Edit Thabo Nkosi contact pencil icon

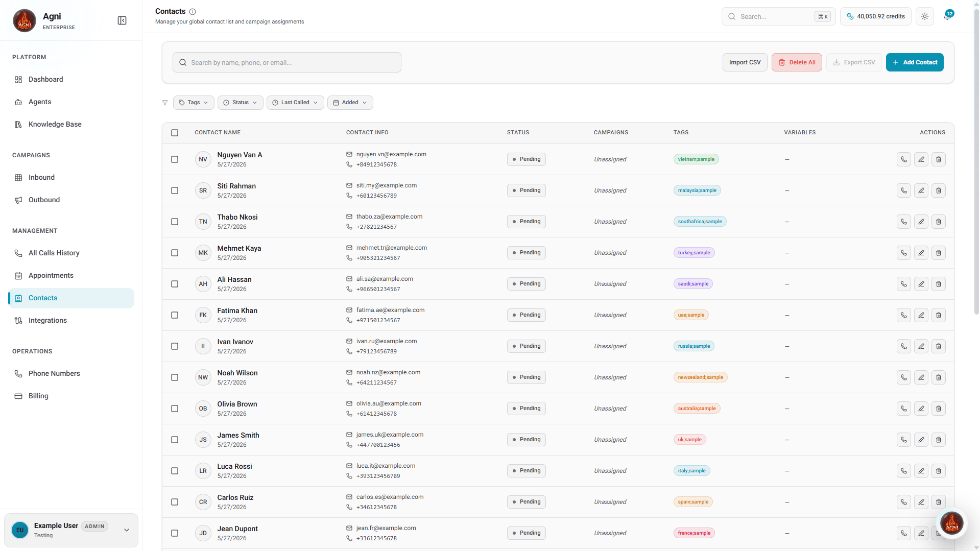point(921,222)
